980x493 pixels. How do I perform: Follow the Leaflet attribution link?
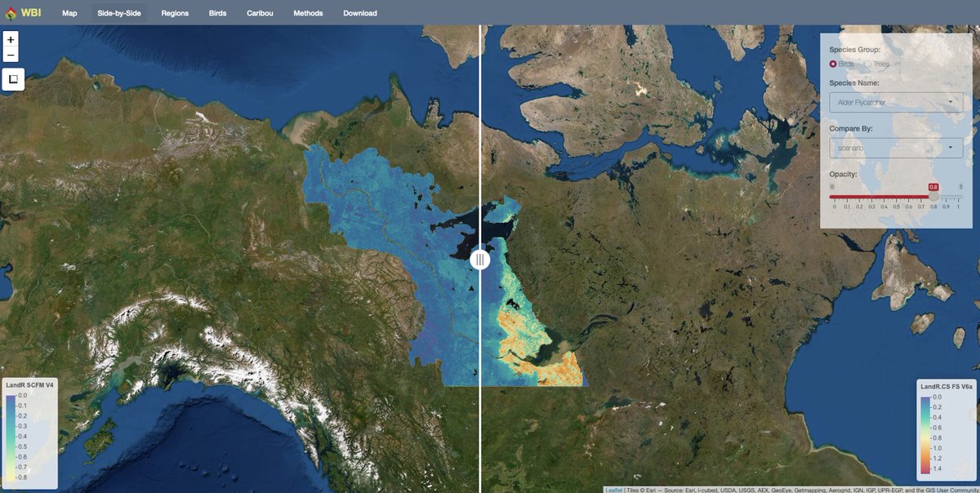pos(613,490)
